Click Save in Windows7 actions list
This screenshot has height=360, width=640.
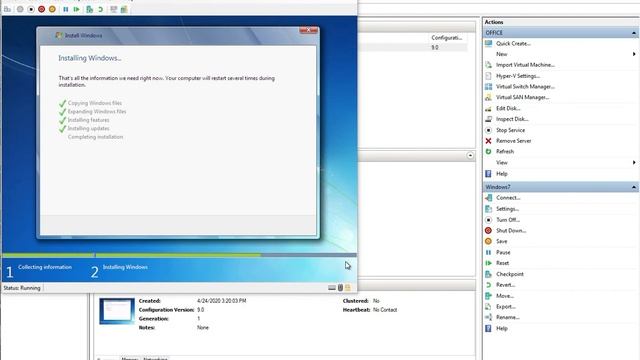point(502,241)
